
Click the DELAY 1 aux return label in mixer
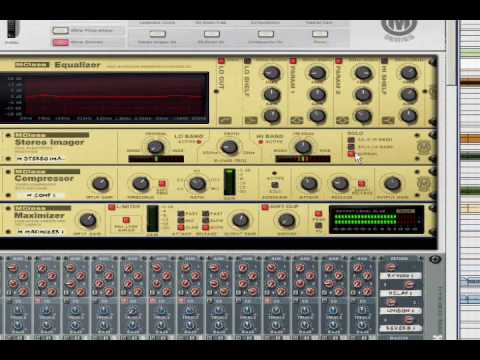click(401, 293)
